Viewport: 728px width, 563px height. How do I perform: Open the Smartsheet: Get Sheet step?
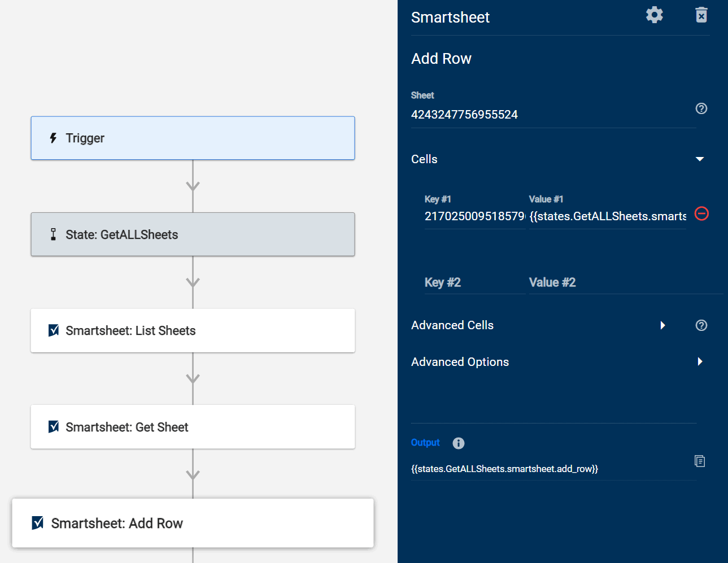pyautogui.click(x=193, y=427)
